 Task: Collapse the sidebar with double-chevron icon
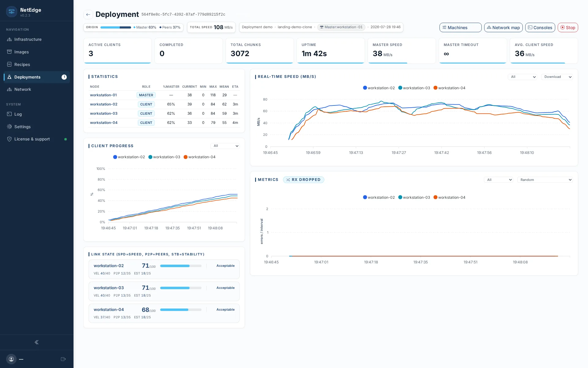click(x=37, y=342)
